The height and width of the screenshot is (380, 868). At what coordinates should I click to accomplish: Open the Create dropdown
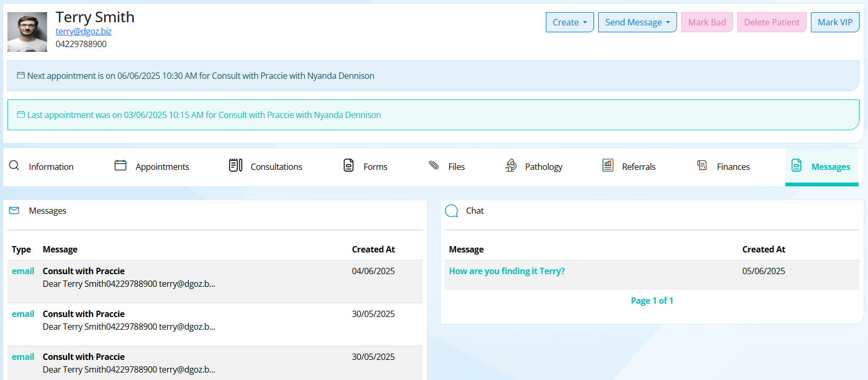pyautogui.click(x=570, y=22)
